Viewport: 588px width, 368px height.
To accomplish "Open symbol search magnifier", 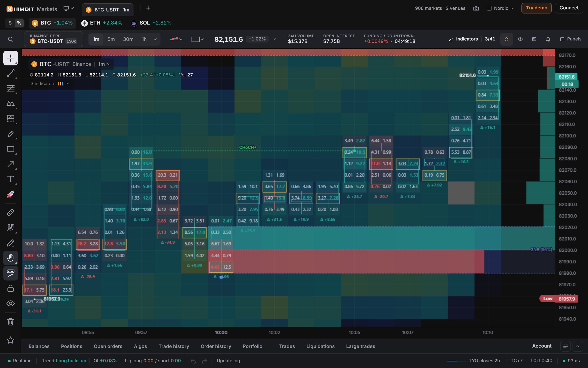I will coord(10,39).
